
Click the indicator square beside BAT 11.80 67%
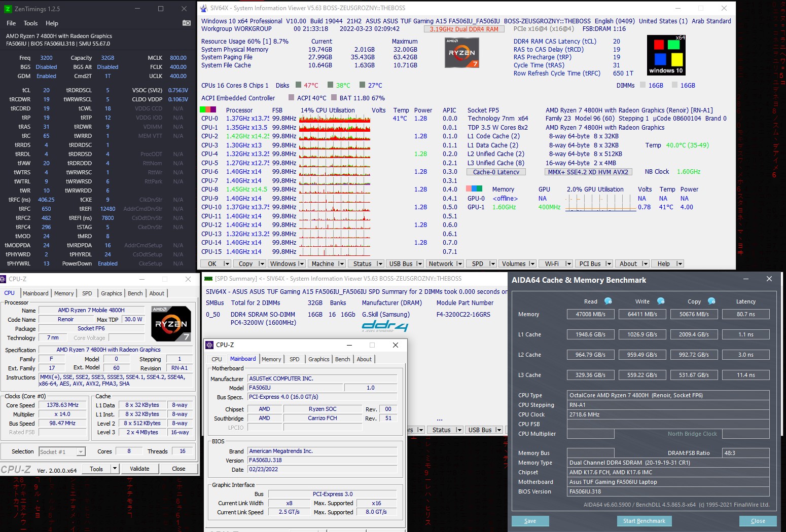click(x=334, y=98)
